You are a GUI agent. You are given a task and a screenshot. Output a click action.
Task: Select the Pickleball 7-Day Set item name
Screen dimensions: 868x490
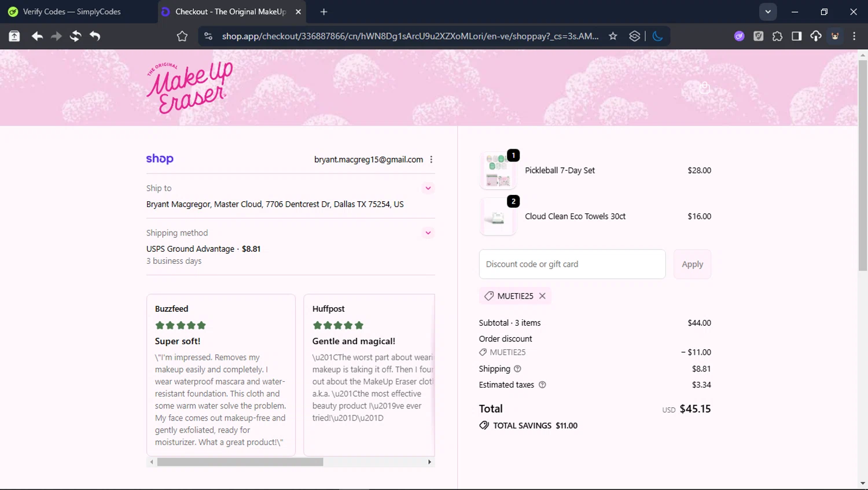click(x=560, y=170)
